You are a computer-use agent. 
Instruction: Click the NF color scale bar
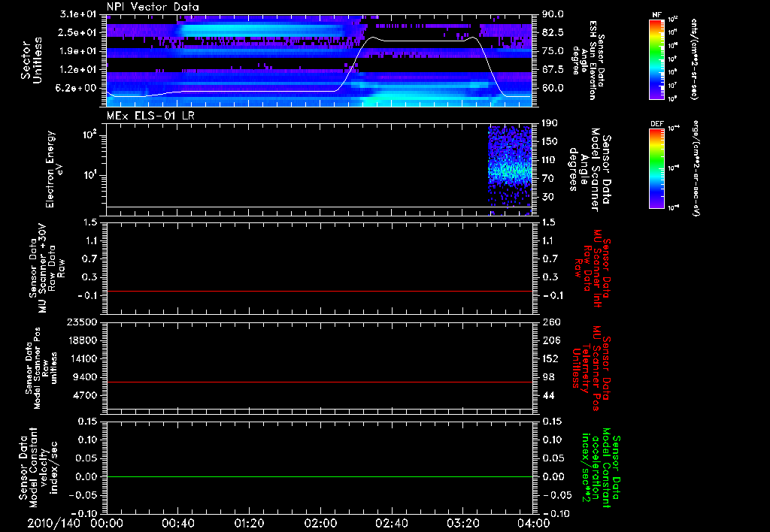657,59
